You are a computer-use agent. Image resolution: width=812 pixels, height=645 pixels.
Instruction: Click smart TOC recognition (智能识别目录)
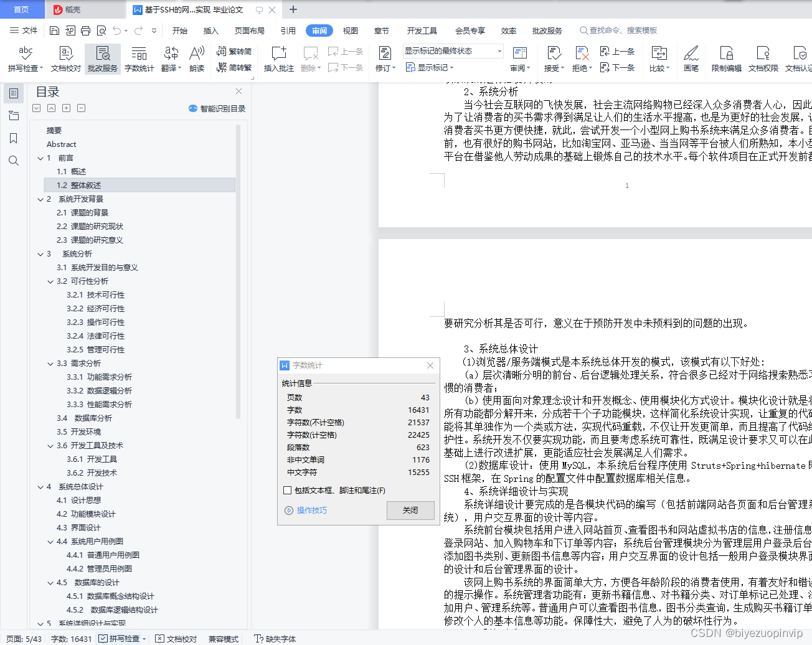(217, 108)
